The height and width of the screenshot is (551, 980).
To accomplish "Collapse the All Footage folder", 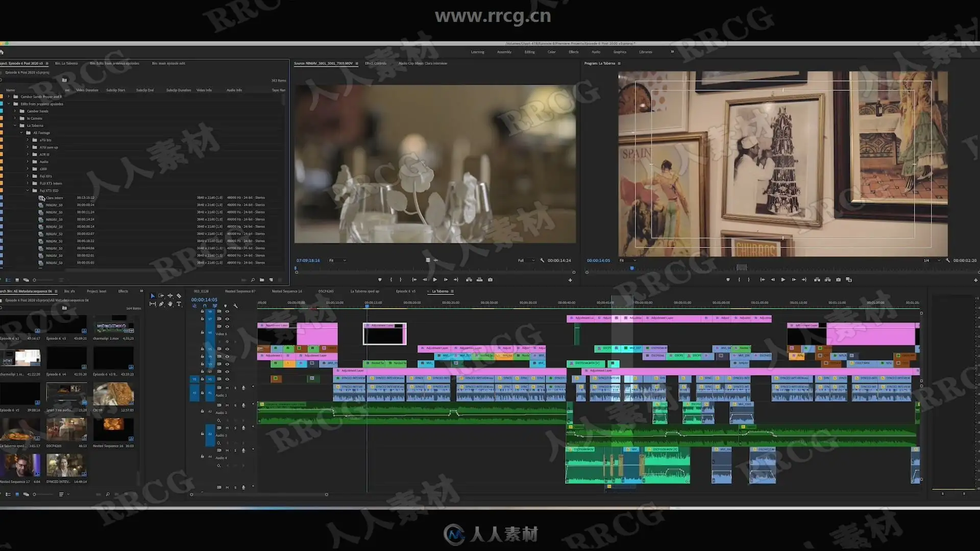I will (21, 133).
